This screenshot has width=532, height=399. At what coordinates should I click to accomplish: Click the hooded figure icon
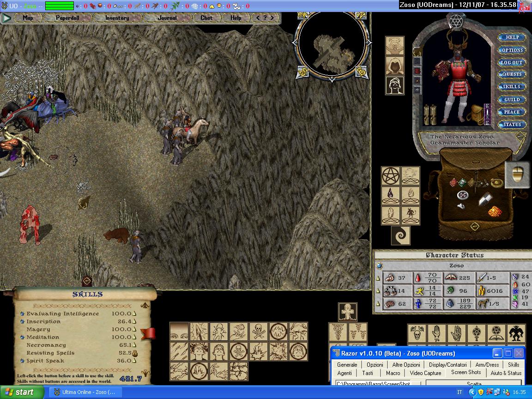pyautogui.click(x=395, y=66)
